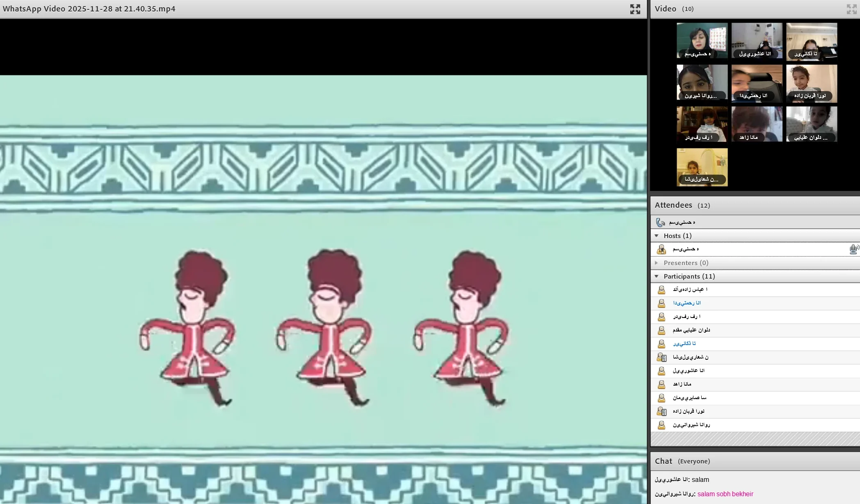Click user icon beside روانا شيرواني in list
Screen dimensions: 860x504
[x=662, y=425]
